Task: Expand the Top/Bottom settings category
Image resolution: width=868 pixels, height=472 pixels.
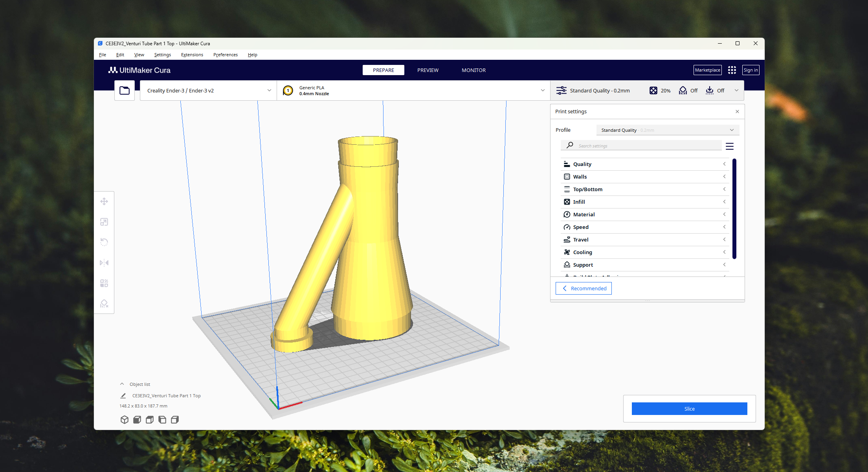Action: [x=645, y=189]
